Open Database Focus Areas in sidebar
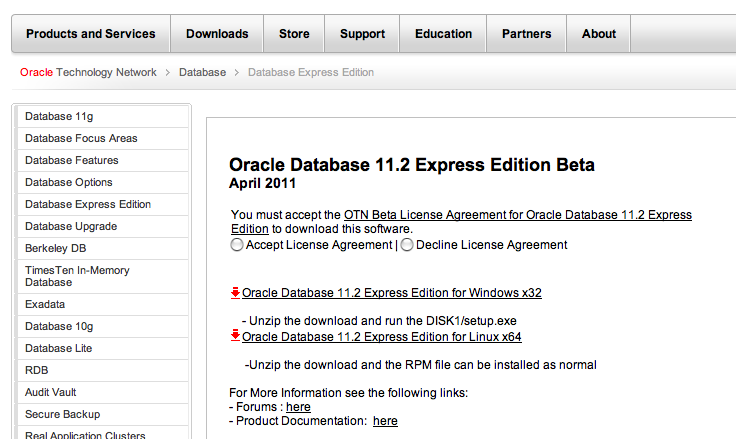This screenshot has height=439, width=736. tap(103, 139)
